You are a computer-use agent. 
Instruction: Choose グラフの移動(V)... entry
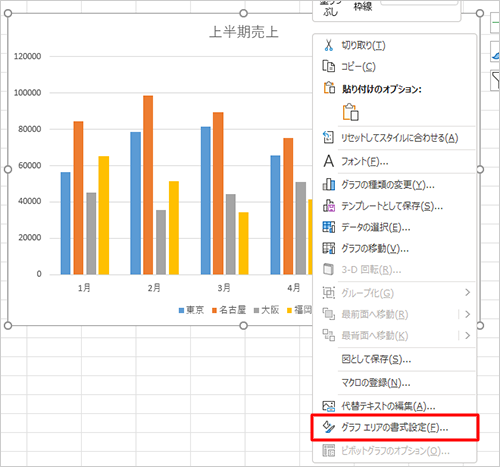coord(394,249)
